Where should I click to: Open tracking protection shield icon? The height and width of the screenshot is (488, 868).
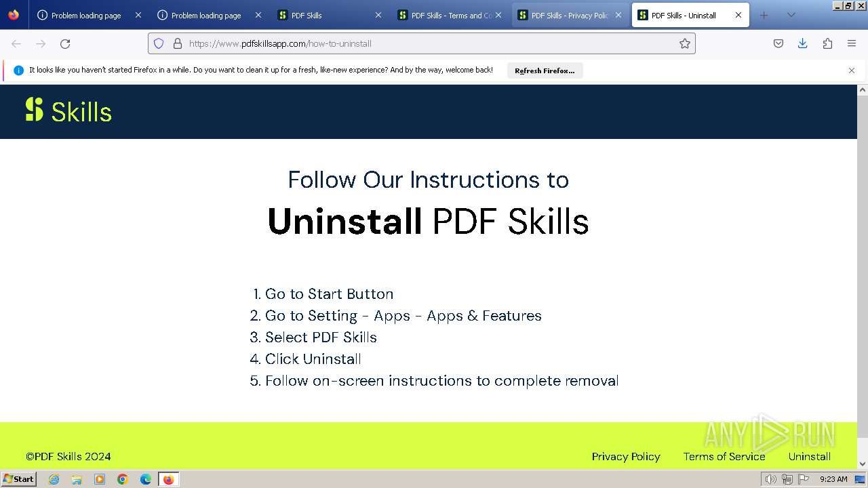(159, 43)
